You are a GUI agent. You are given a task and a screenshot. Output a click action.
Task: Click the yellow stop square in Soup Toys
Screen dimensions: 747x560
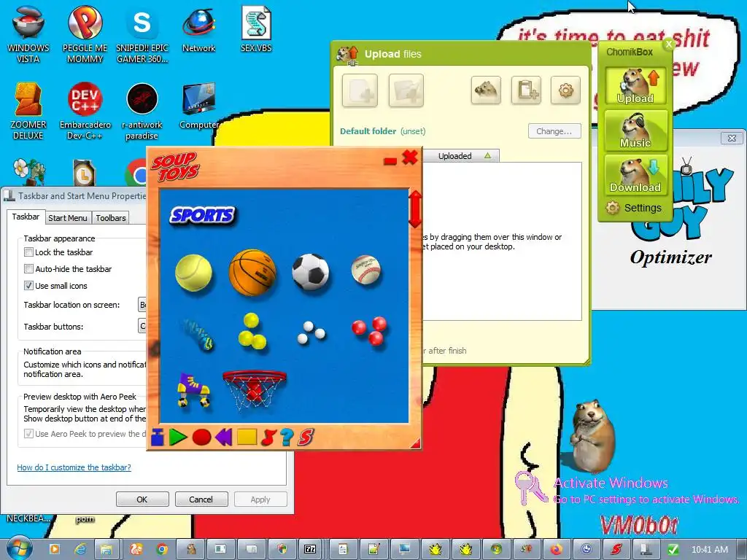(247, 437)
